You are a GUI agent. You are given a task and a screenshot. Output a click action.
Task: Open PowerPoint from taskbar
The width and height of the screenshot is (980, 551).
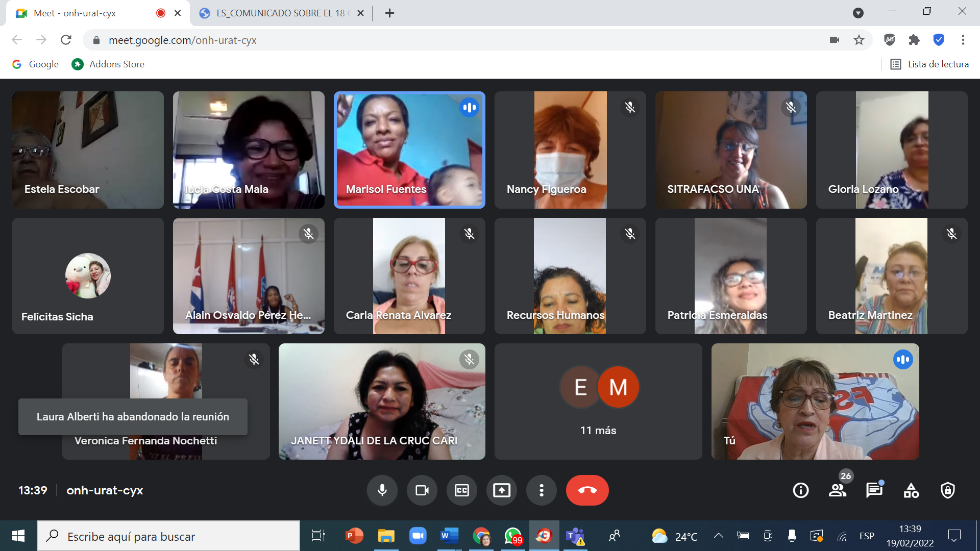354,536
